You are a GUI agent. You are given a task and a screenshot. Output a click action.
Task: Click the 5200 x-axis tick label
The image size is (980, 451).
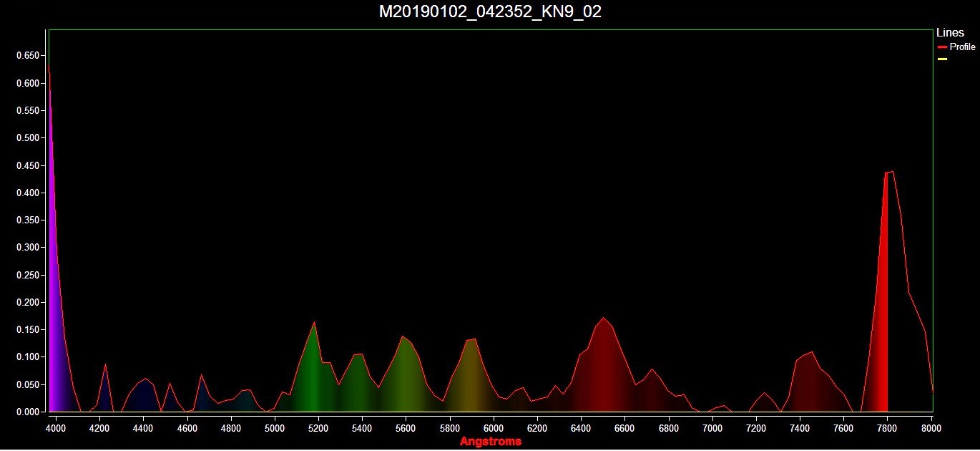(318, 428)
